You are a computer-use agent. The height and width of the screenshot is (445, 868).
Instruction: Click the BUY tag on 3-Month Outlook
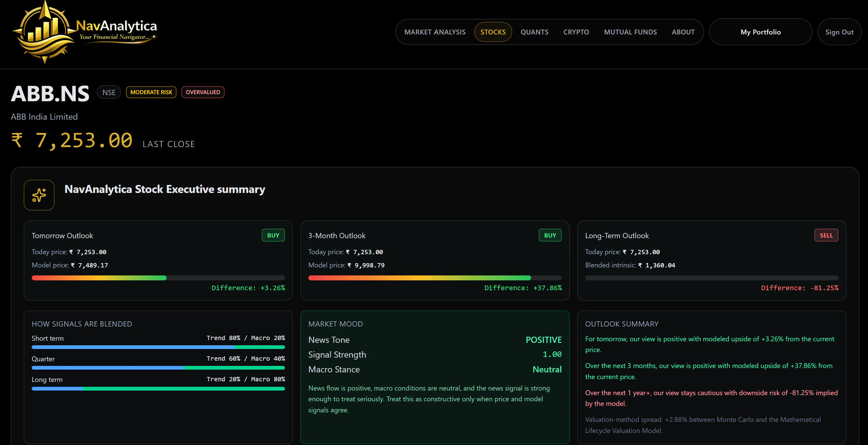point(550,235)
